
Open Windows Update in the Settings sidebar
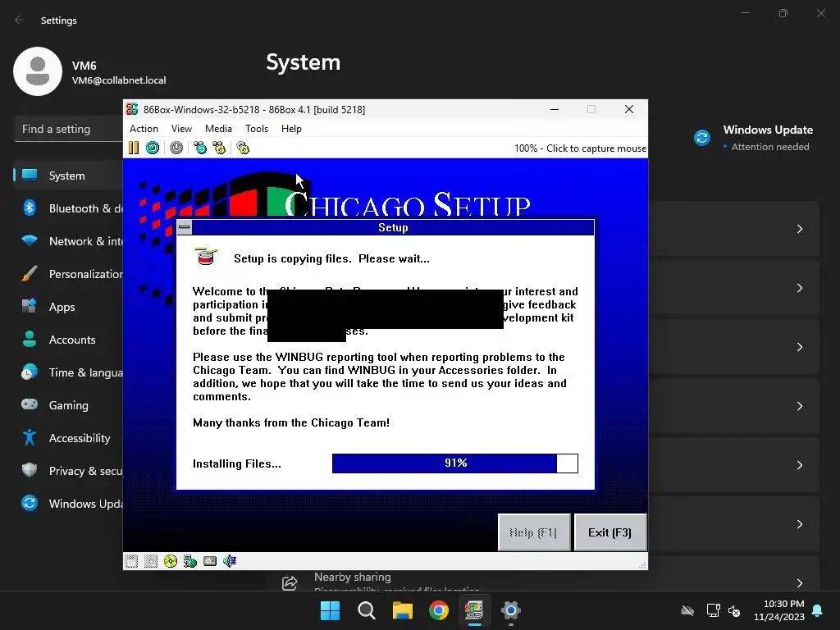68,504
